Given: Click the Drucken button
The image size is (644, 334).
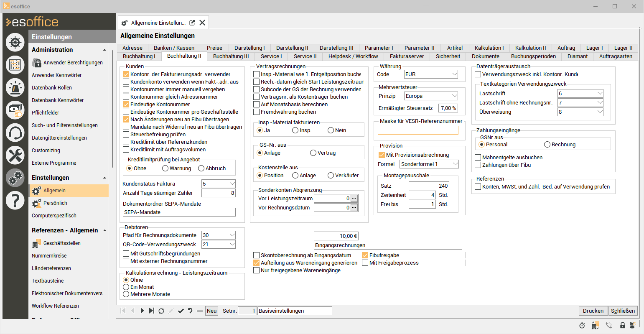Looking at the screenshot, I should [593, 311].
